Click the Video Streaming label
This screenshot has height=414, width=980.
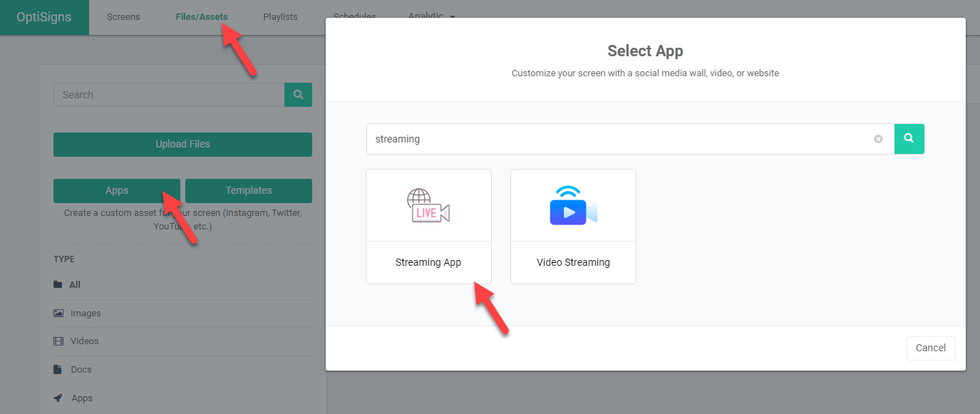(573, 262)
